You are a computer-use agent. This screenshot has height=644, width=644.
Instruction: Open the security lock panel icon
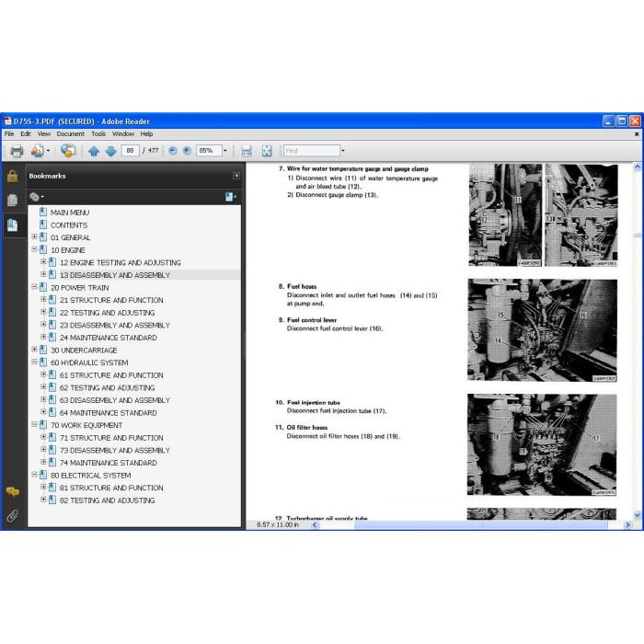click(x=12, y=177)
